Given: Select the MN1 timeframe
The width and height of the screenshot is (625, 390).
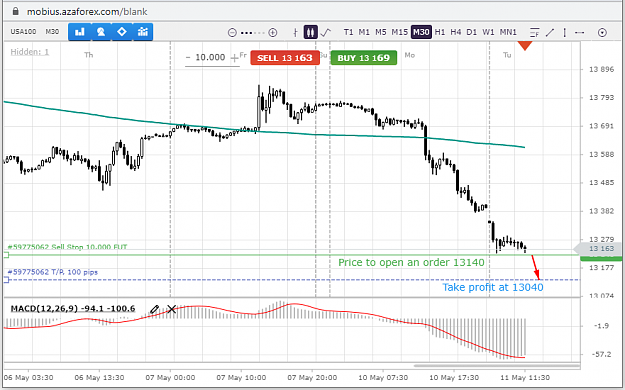Looking at the screenshot, I should coord(508,32).
